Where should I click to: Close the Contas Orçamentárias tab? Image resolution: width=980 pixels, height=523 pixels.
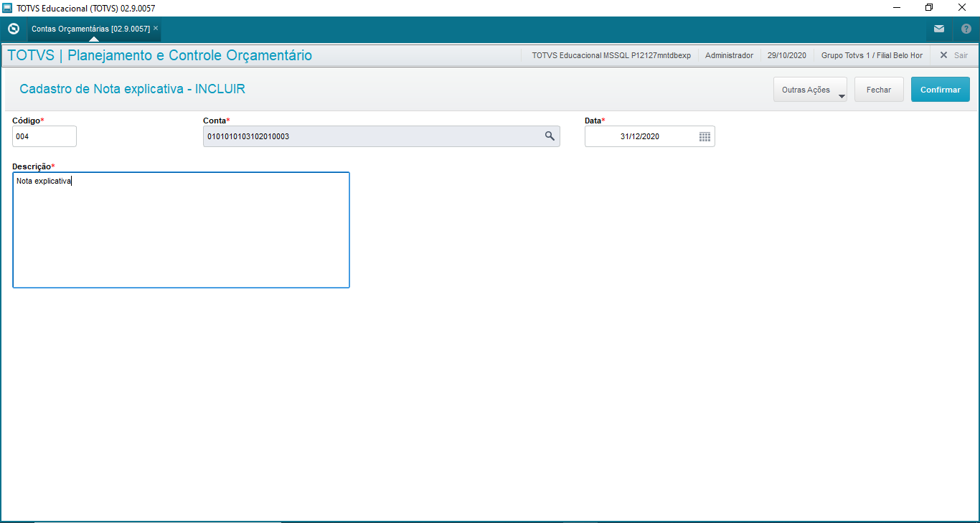click(x=156, y=29)
